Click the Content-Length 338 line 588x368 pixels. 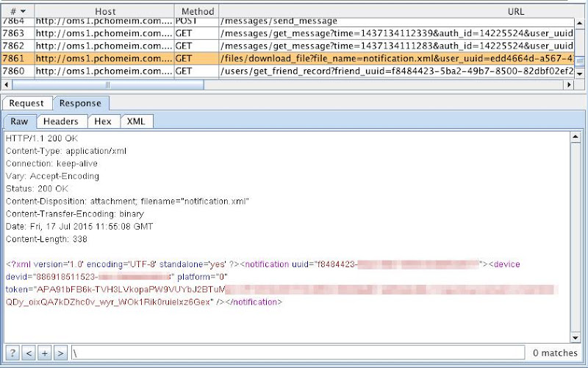tap(46, 239)
